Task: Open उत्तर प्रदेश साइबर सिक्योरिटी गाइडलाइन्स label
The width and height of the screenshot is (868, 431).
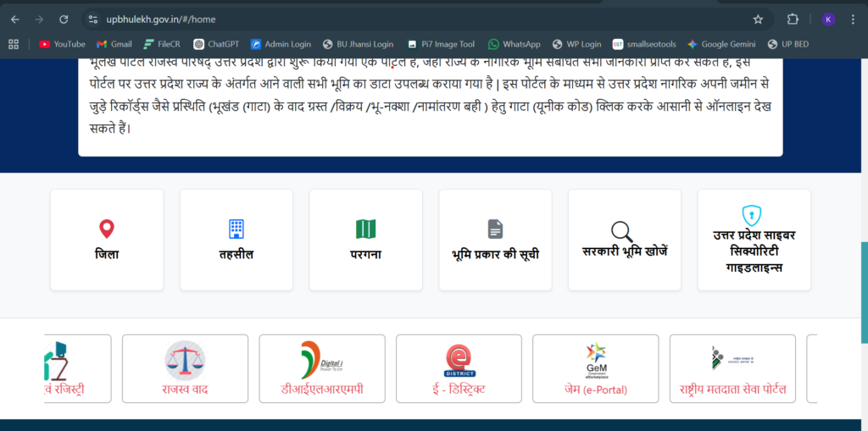Action: pyautogui.click(x=754, y=251)
